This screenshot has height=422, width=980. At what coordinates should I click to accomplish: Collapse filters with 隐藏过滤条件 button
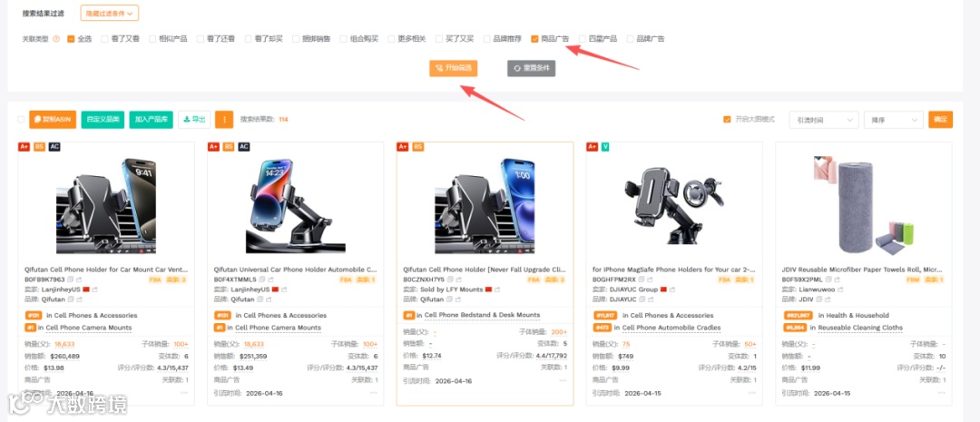point(110,13)
